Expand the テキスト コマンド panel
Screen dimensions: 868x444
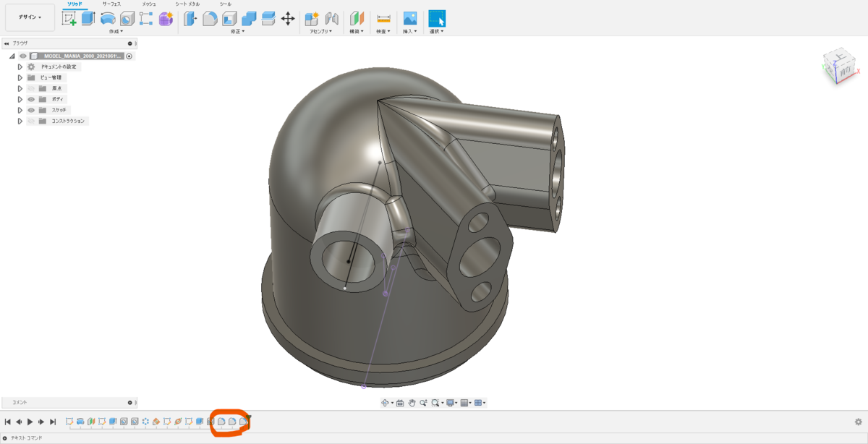tap(5, 438)
